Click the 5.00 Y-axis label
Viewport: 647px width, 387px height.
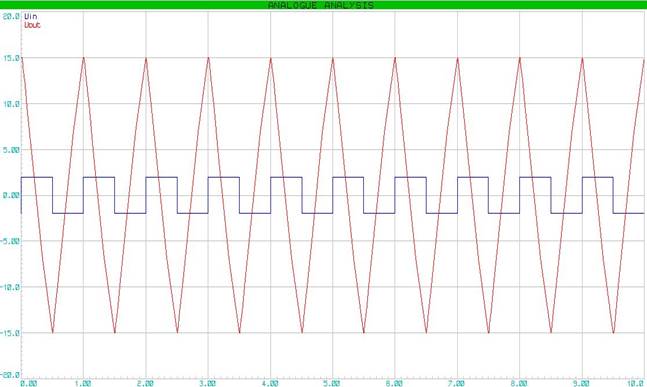coord(11,150)
